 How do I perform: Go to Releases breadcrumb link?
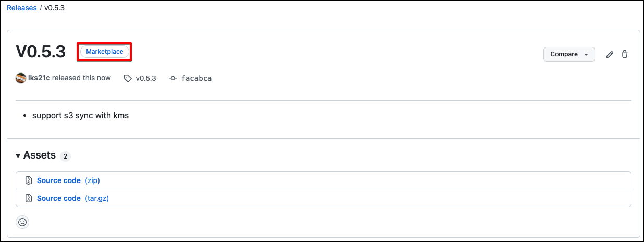click(21, 8)
